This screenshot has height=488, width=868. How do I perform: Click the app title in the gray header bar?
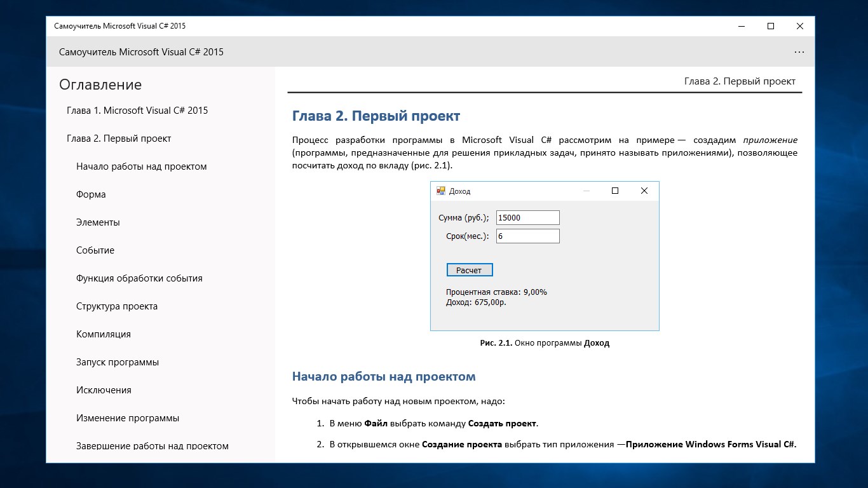(141, 52)
